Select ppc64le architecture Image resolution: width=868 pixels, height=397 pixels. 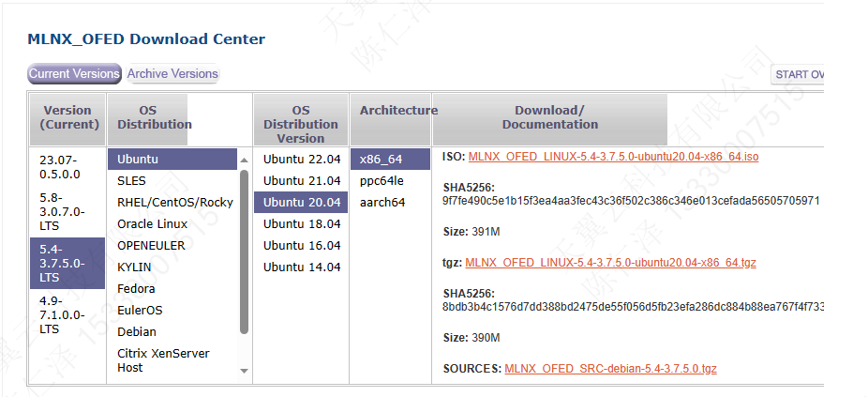click(x=390, y=181)
